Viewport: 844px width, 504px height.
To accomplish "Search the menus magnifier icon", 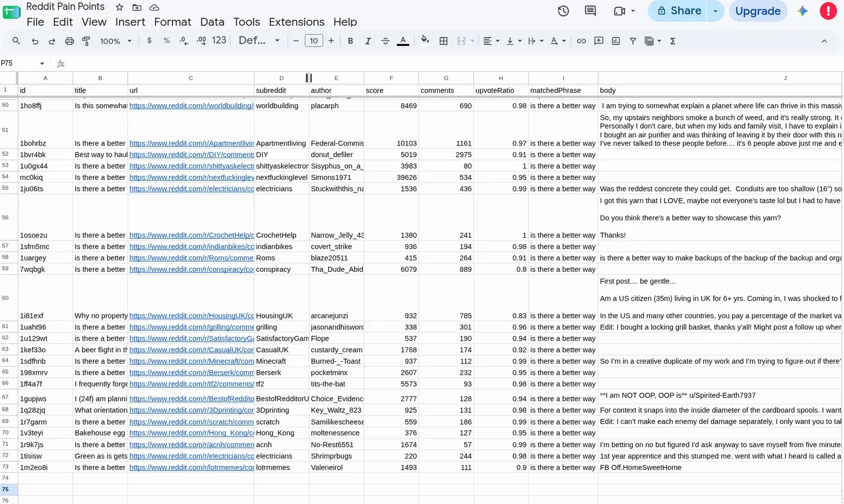I will click(x=16, y=41).
